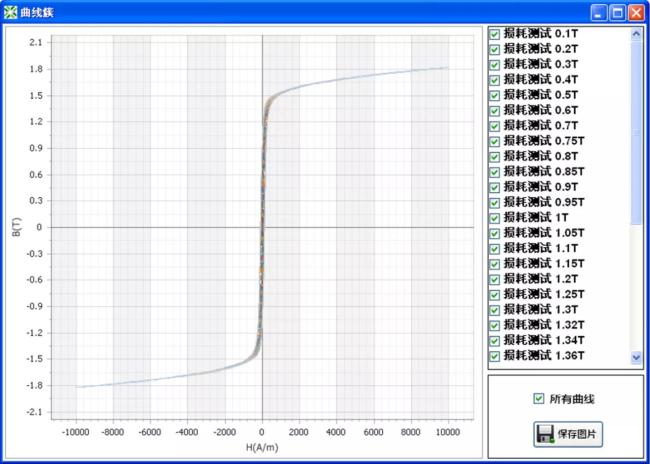Click the floppy disk save icon
The height and width of the screenshot is (464, 650).
click(546, 435)
